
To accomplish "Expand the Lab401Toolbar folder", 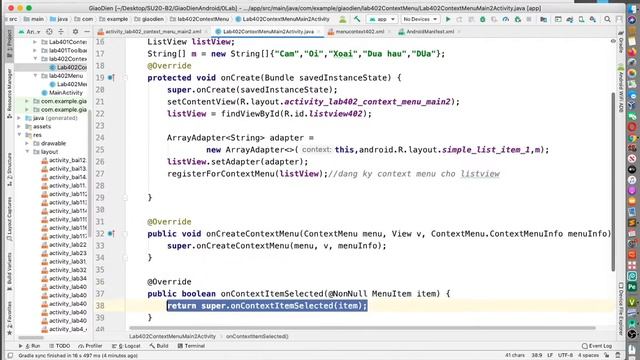I will 35,50.
